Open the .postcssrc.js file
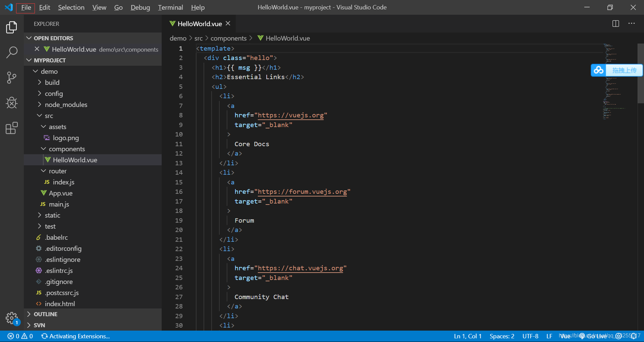This screenshot has height=342, width=644. [x=93, y=292]
